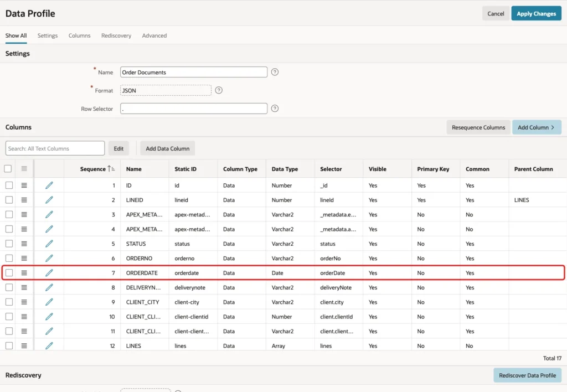This screenshot has height=392, width=567.
Task: Open grid header row actions menu icon
Action: tap(24, 168)
